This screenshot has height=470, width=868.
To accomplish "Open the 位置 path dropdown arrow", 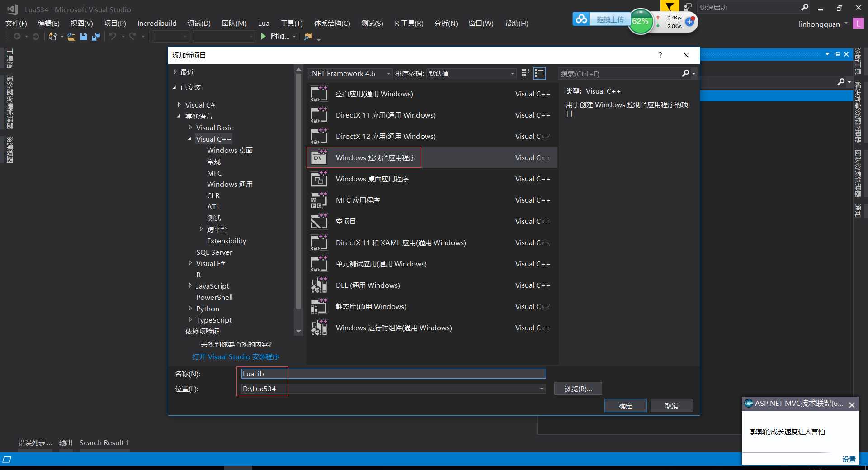I will (542, 389).
